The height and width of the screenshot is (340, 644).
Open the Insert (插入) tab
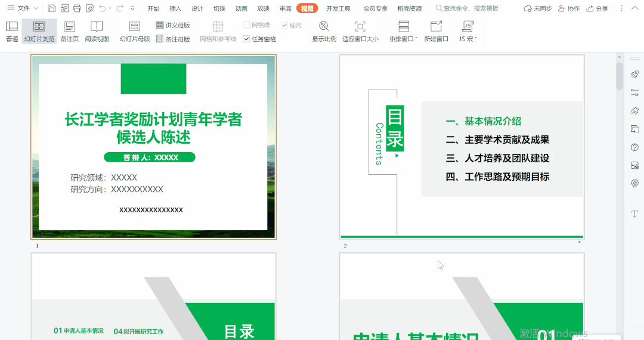click(x=175, y=8)
